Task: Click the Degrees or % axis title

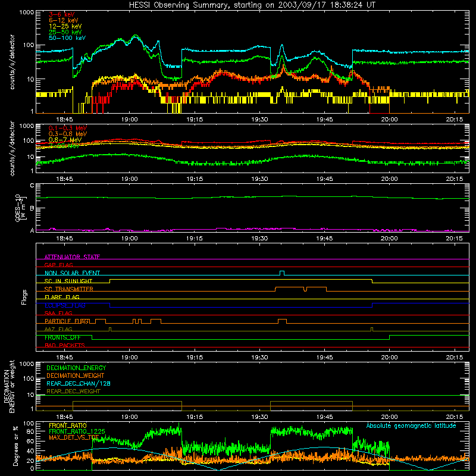Action: pos(15,446)
